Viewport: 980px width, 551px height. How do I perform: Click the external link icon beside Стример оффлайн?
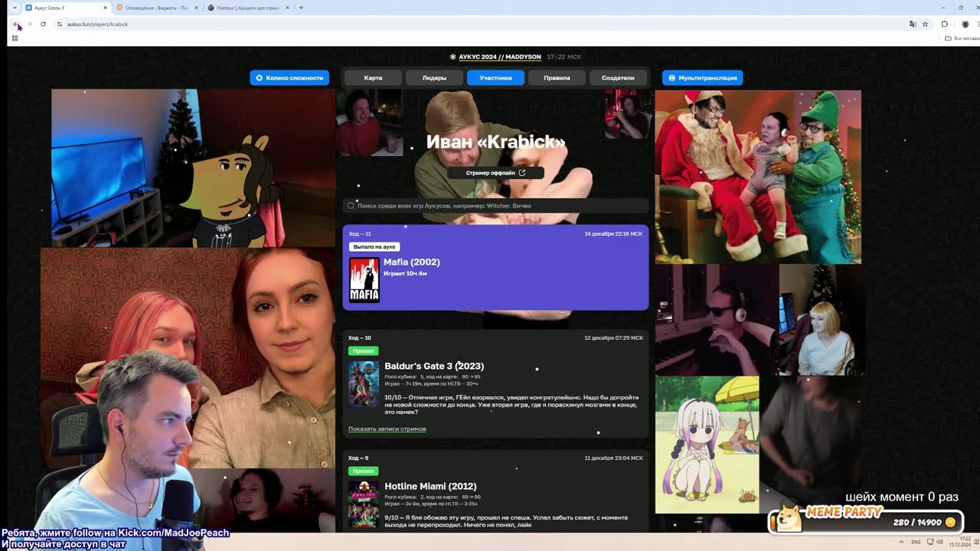point(522,173)
